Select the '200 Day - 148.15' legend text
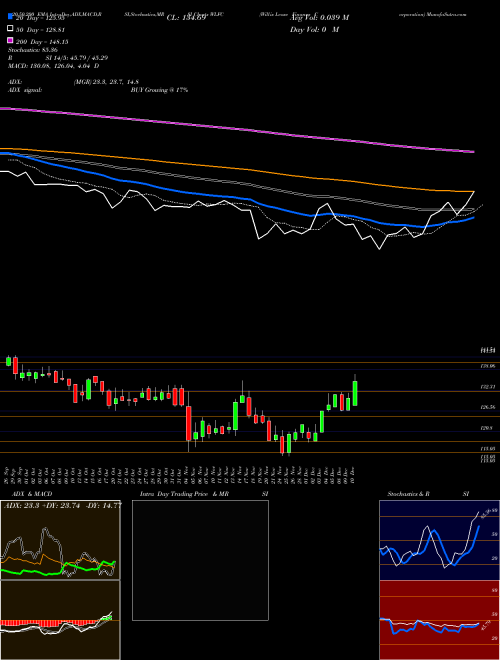This screenshot has height=660, width=500. [x=42, y=42]
